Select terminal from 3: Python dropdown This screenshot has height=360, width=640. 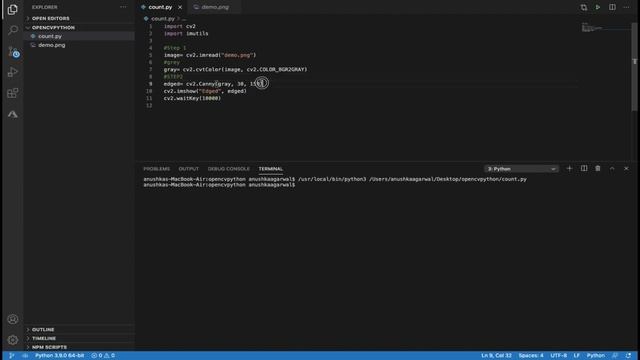[521, 169]
